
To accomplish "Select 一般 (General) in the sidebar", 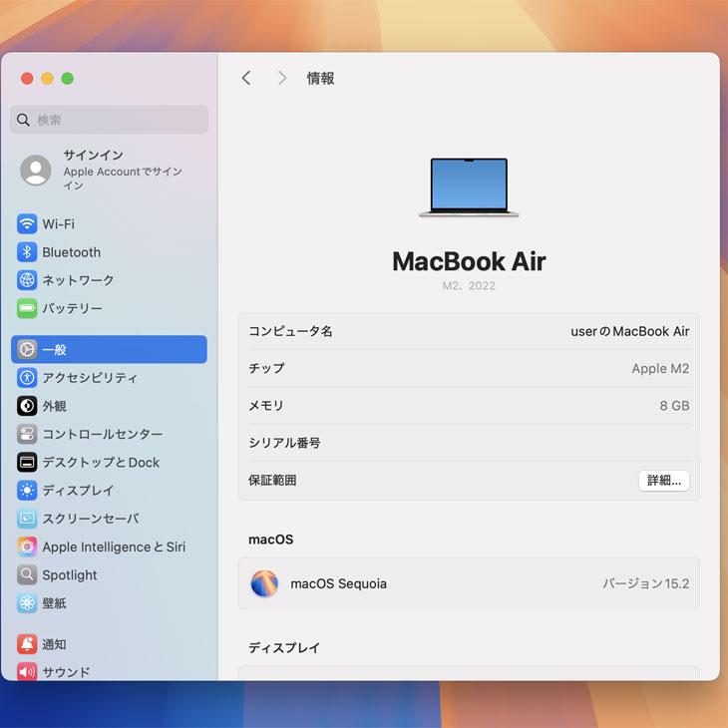I will [109, 350].
